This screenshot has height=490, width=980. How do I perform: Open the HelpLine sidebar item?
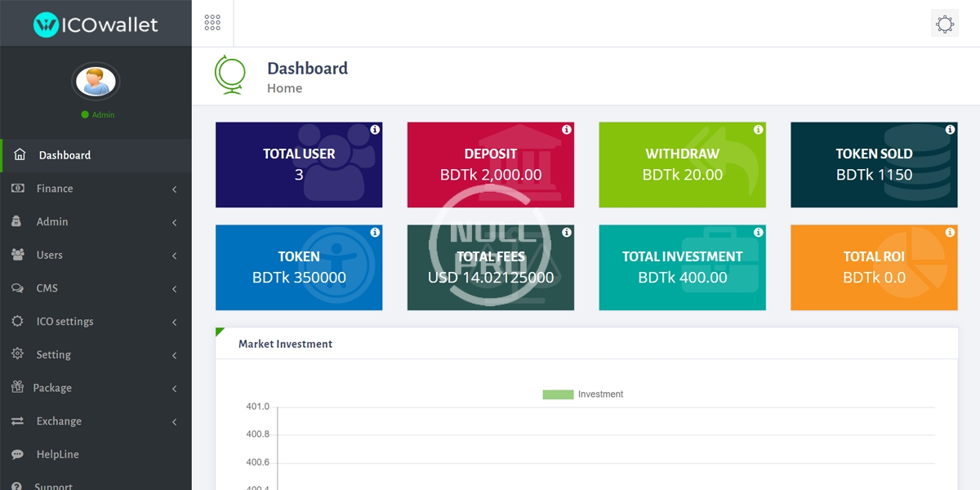coord(57,455)
